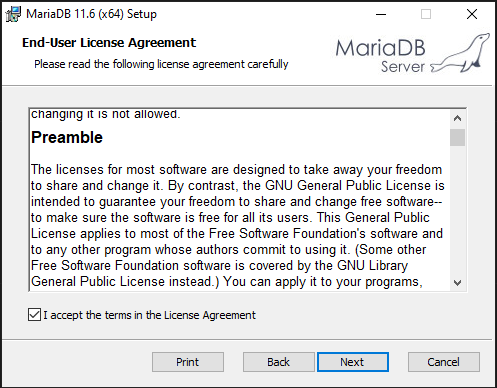This screenshot has height=388, width=497.
Task: Click the installer icon in the title bar
Action: [x=13, y=14]
